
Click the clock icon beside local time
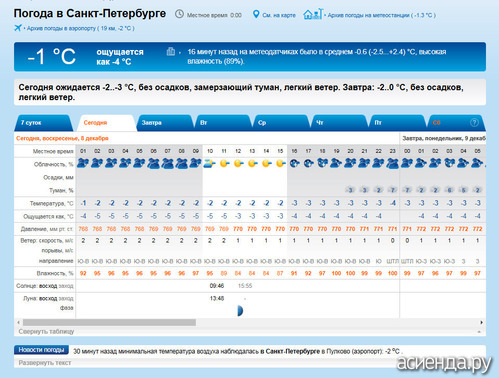pos(179,14)
